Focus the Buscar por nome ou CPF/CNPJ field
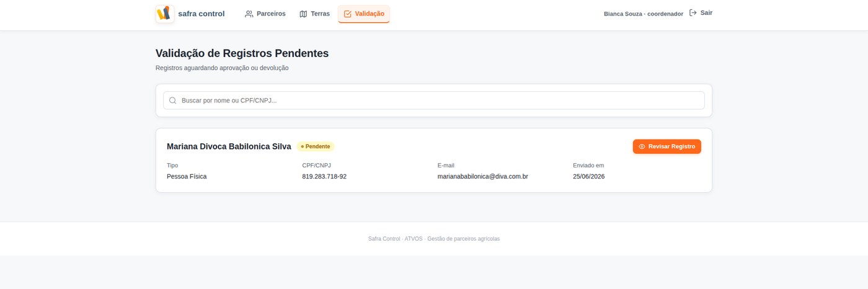868x289 pixels. click(x=434, y=100)
